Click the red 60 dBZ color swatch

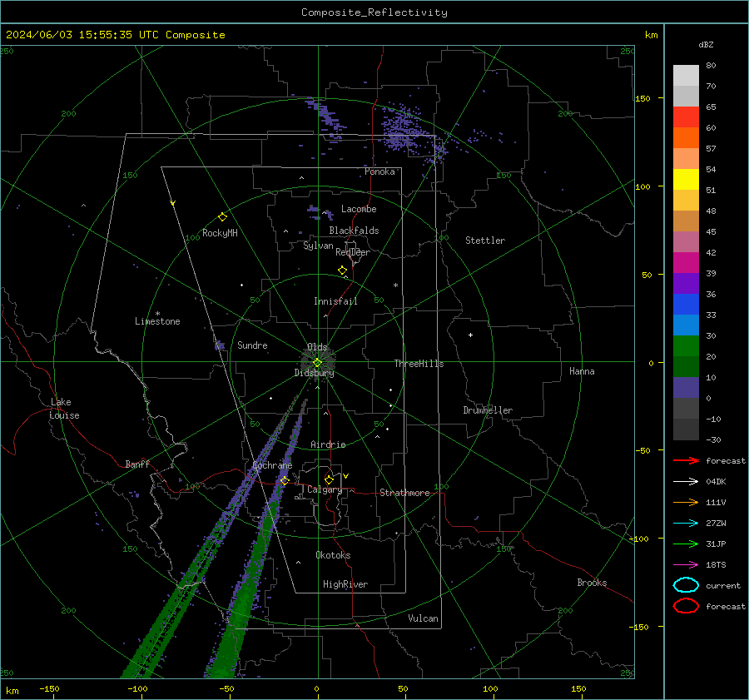pyautogui.click(x=686, y=117)
